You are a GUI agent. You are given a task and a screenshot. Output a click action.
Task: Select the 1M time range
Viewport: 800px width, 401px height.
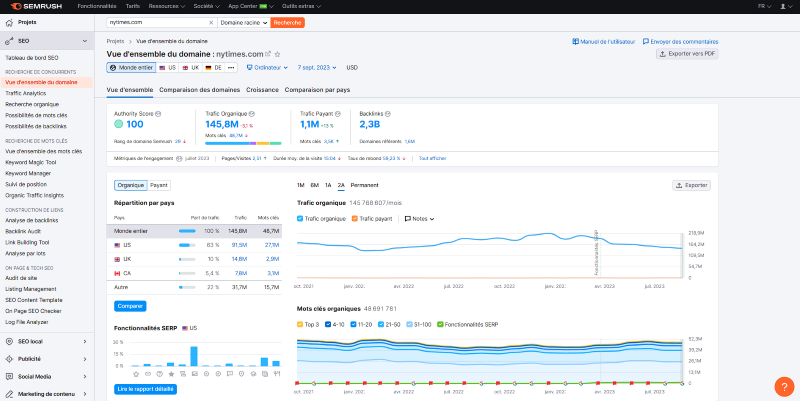click(301, 185)
